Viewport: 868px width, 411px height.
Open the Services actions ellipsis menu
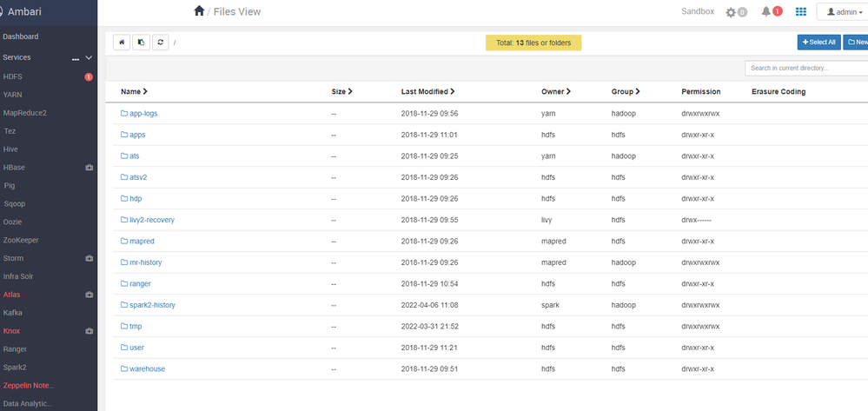(x=76, y=58)
